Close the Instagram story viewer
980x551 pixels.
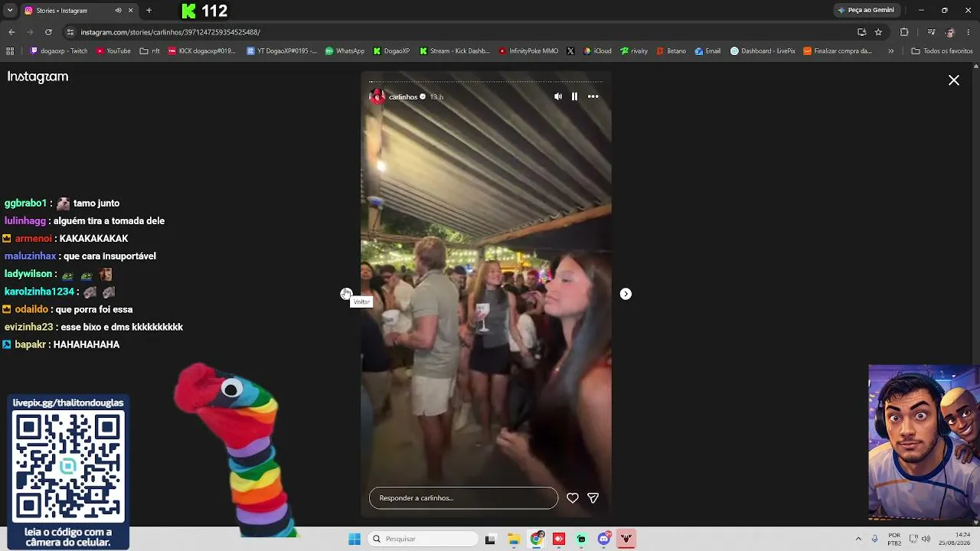[x=954, y=80]
